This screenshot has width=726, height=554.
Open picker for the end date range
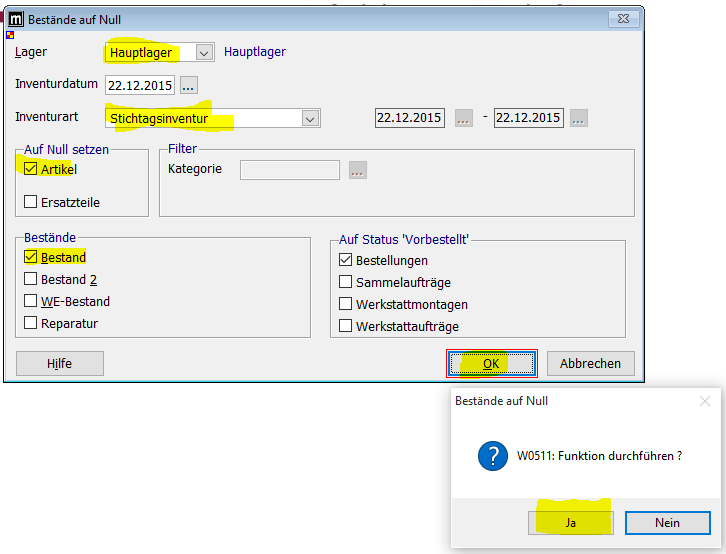(579, 118)
